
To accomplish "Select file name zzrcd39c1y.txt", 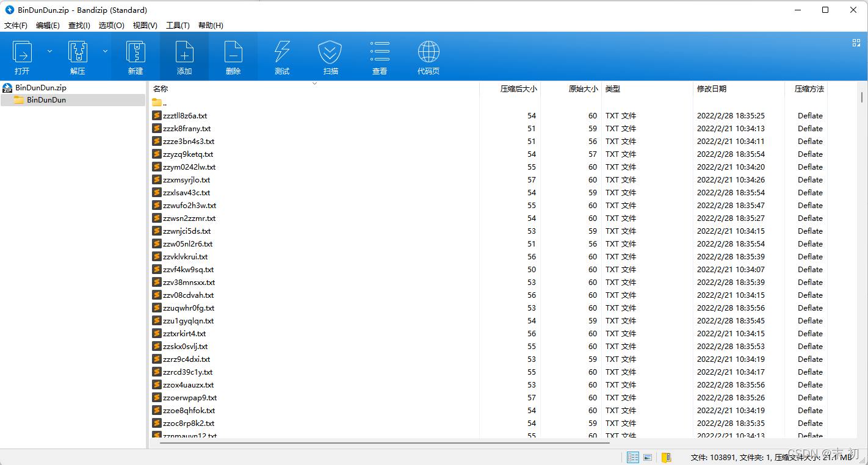I will tap(188, 372).
